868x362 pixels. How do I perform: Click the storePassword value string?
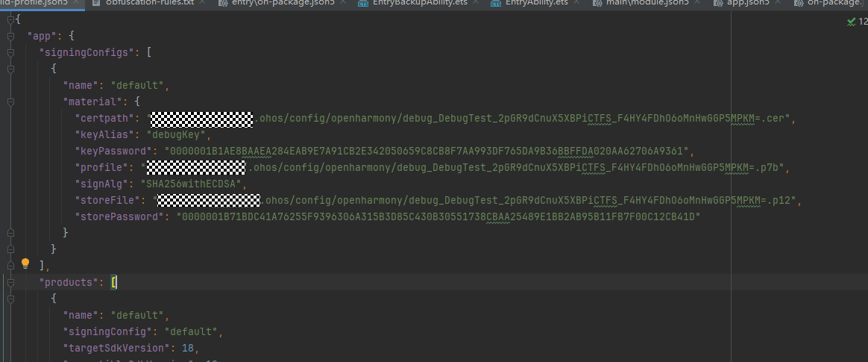pos(438,216)
